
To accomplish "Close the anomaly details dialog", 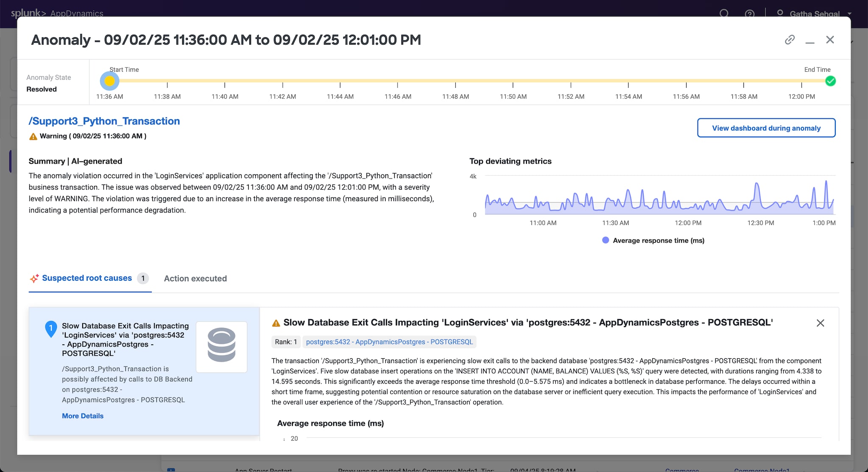I will [x=830, y=40].
